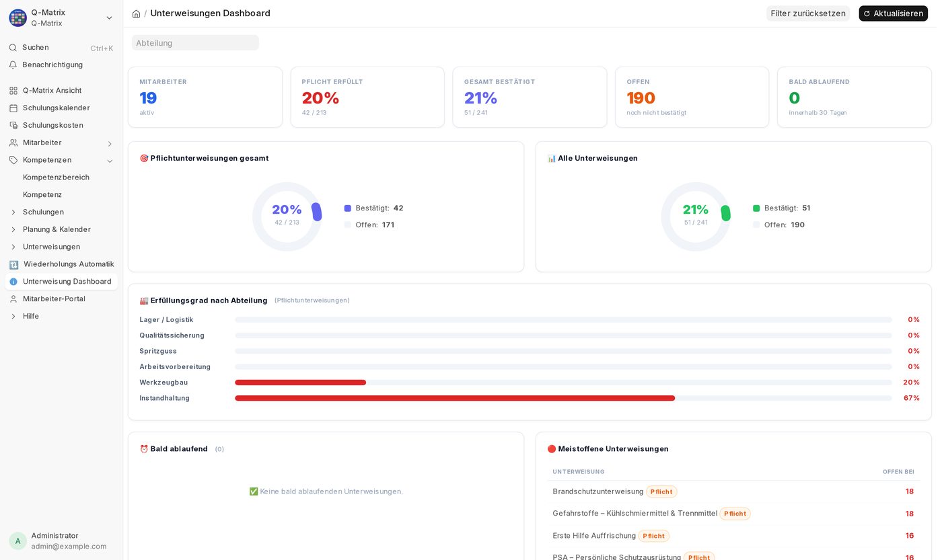Click the Lager / Logistik row label
942x560 pixels.
pyautogui.click(x=166, y=320)
